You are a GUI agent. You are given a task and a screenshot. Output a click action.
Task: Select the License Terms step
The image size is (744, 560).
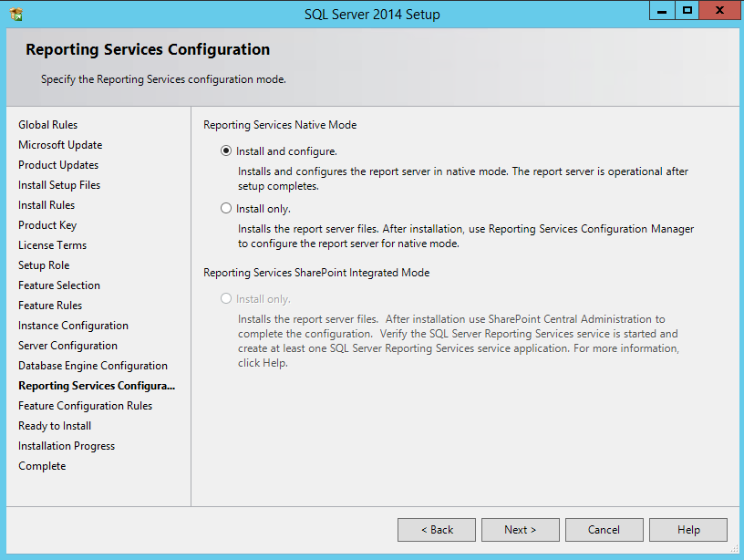(52, 244)
